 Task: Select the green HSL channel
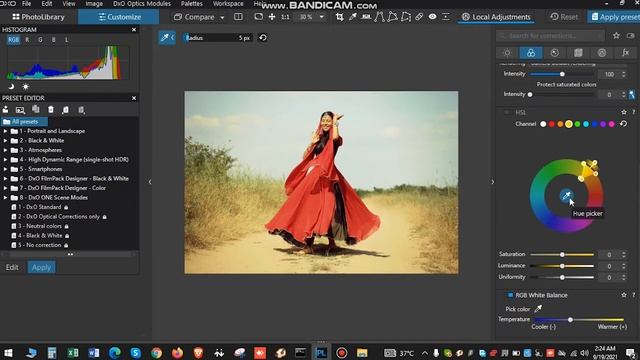(x=578, y=124)
